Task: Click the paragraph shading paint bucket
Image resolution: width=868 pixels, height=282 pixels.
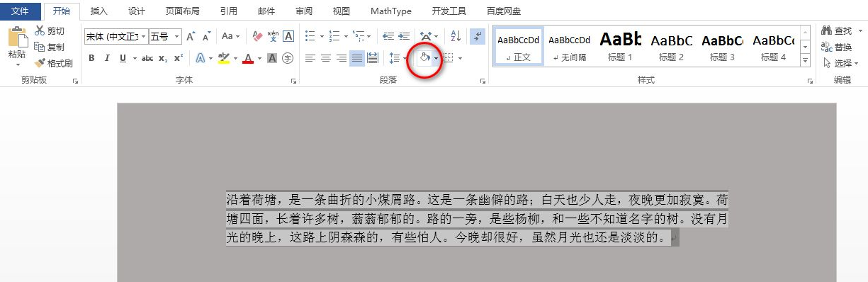Action: tap(424, 58)
